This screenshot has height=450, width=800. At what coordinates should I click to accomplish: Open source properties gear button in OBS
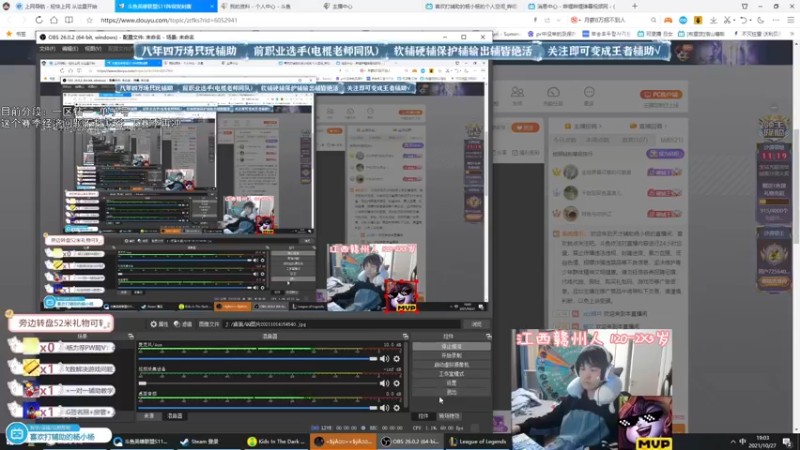tap(159, 324)
